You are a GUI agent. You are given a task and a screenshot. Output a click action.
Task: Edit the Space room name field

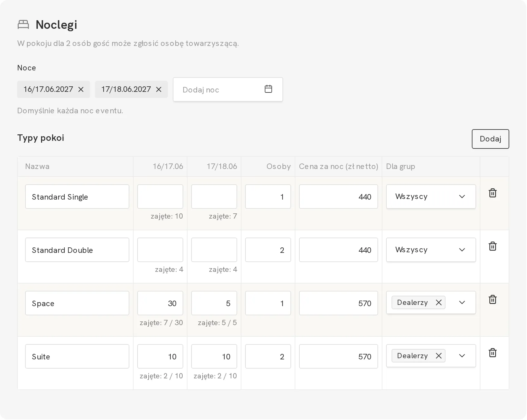[77, 303]
